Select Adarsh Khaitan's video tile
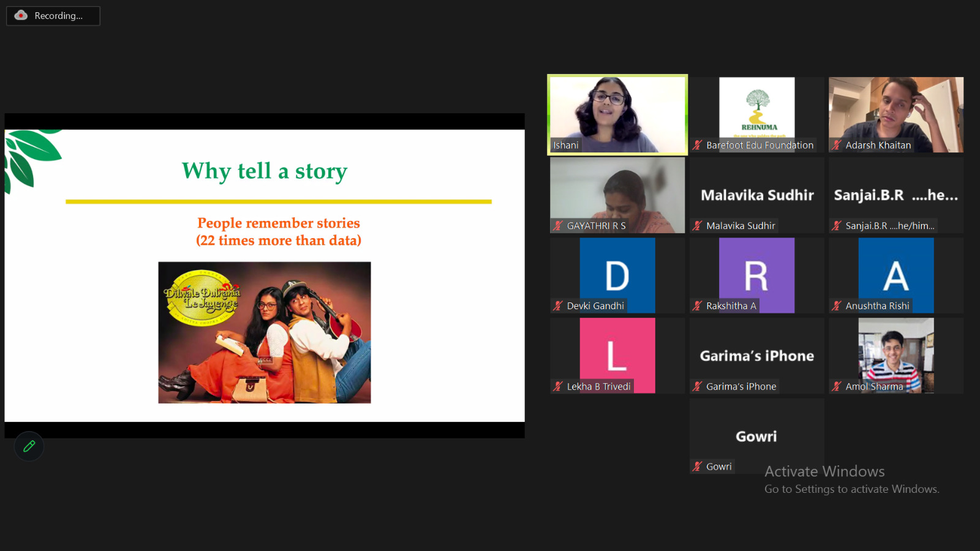Screen dimensions: 980x551 896,114
